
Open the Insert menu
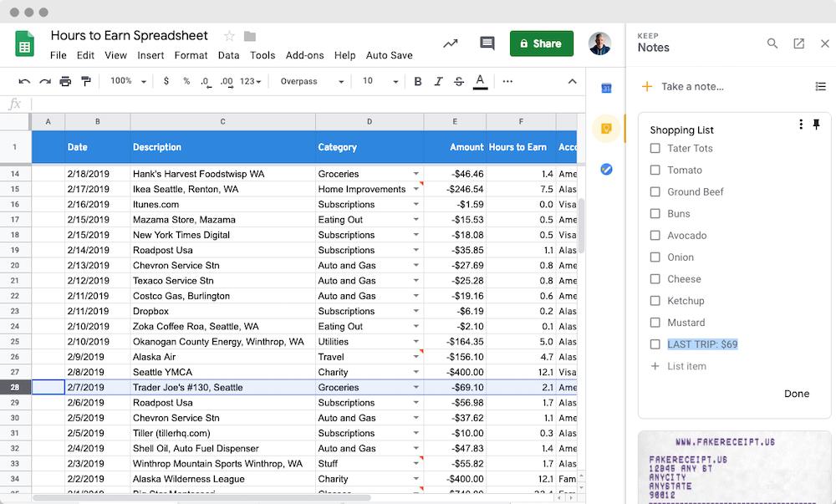150,55
